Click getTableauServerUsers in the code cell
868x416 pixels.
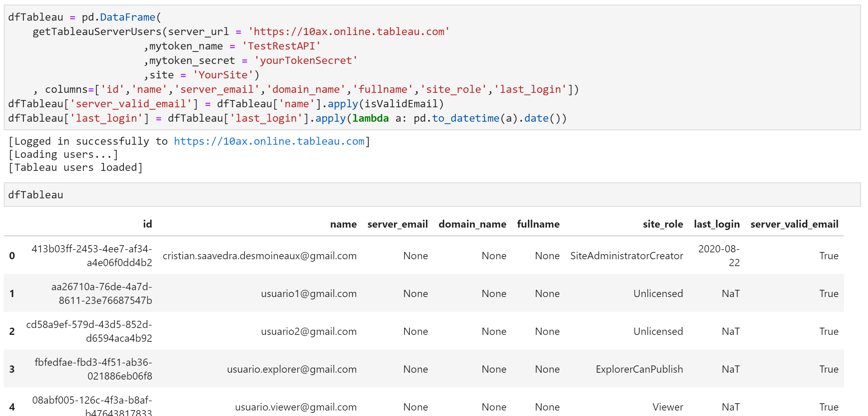coord(97,32)
